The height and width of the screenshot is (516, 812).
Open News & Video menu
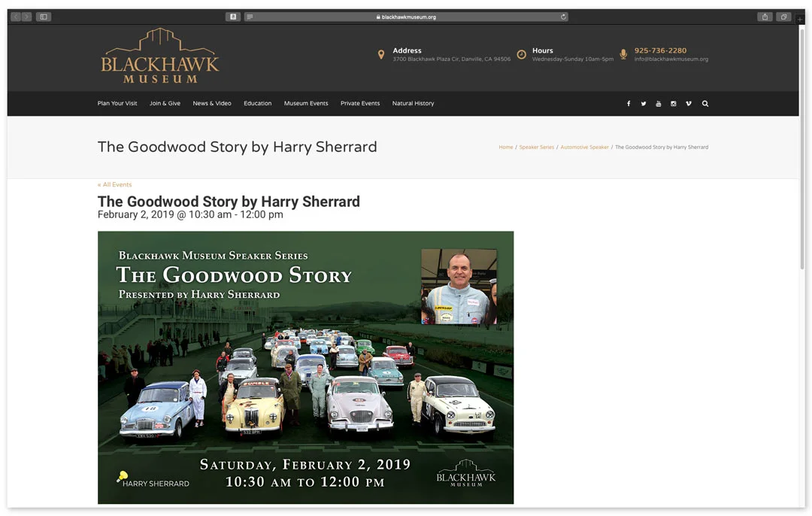point(212,104)
